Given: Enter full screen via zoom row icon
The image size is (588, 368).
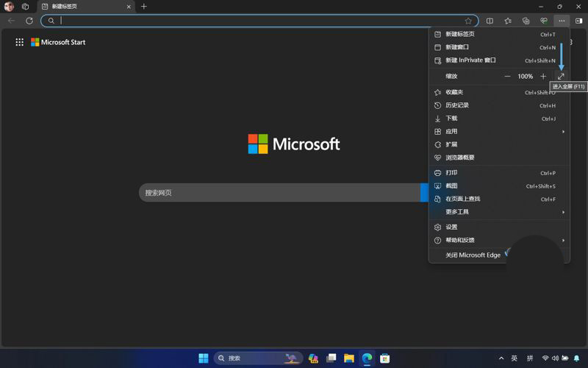Looking at the screenshot, I should 561,77.
